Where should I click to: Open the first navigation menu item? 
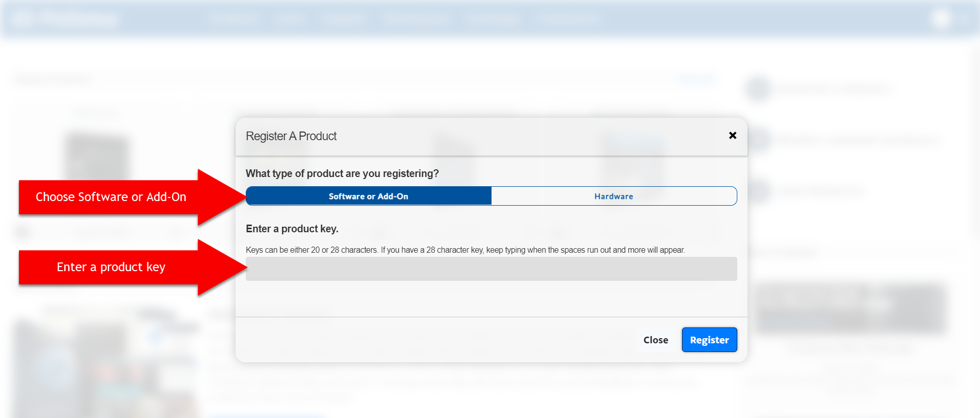pyautogui.click(x=234, y=18)
